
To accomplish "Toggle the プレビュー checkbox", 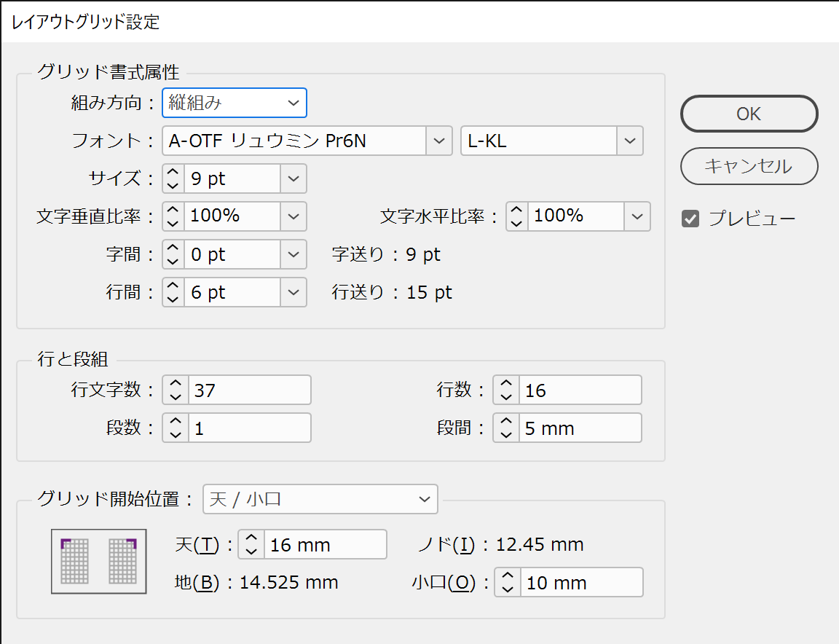I will (x=690, y=219).
